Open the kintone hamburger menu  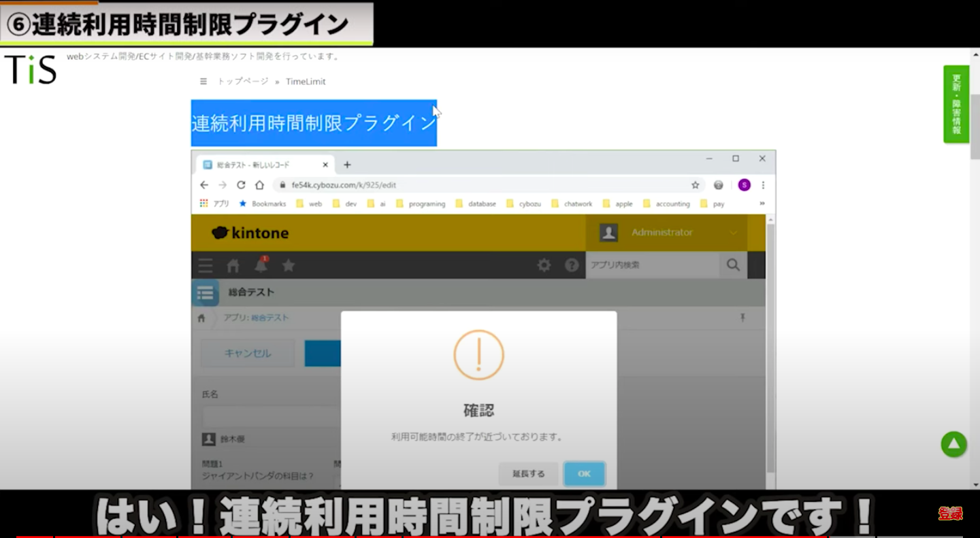pos(206,265)
